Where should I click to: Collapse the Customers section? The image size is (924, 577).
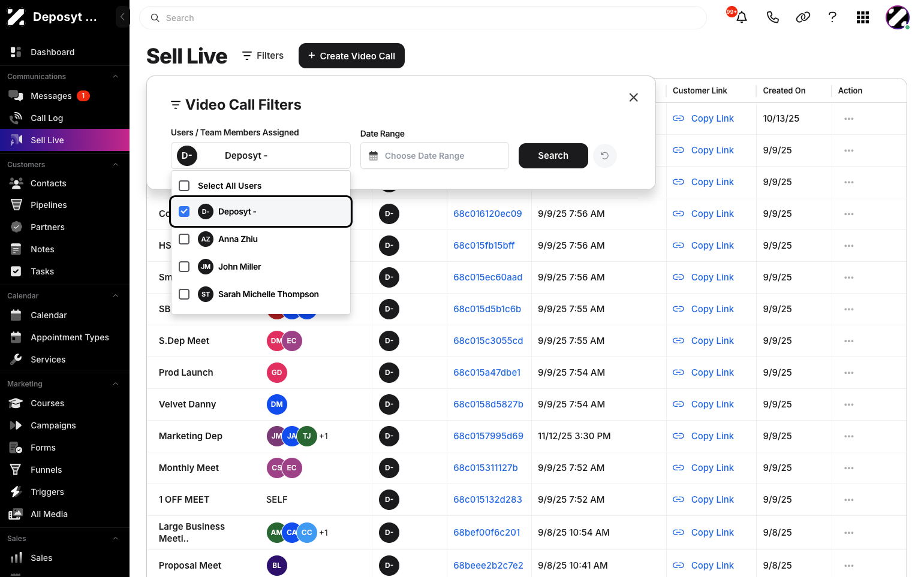coord(116,165)
